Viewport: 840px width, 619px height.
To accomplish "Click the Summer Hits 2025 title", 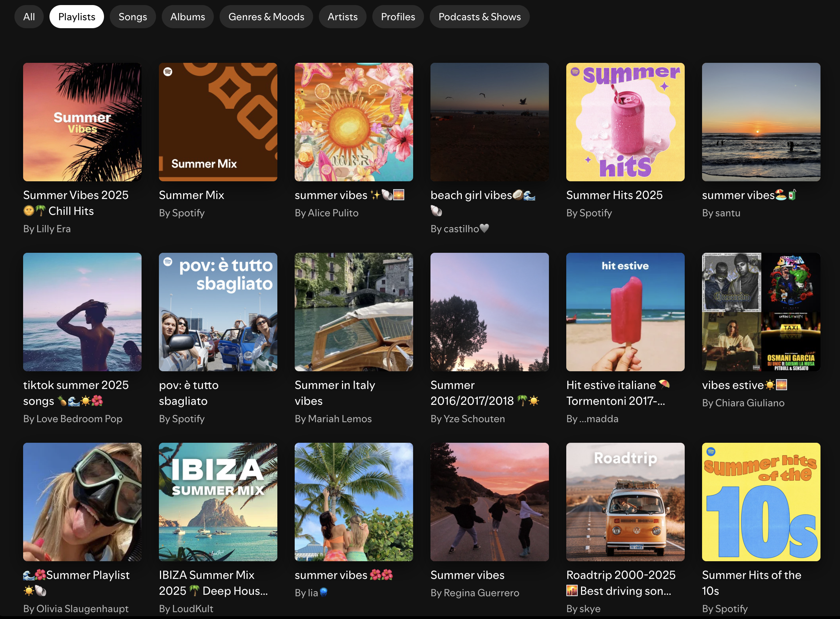I will (x=614, y=195).
